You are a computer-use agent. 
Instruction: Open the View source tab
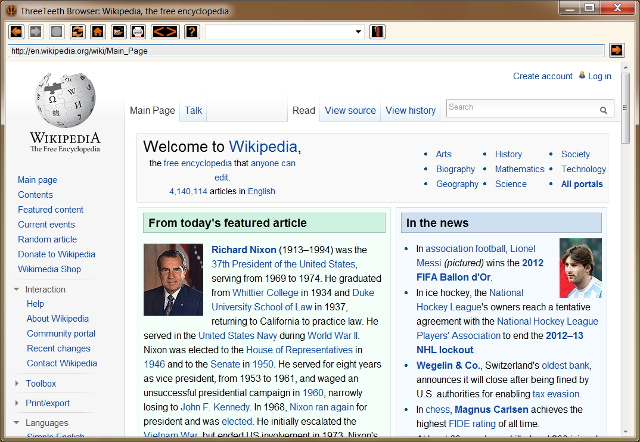pos(350,110)
